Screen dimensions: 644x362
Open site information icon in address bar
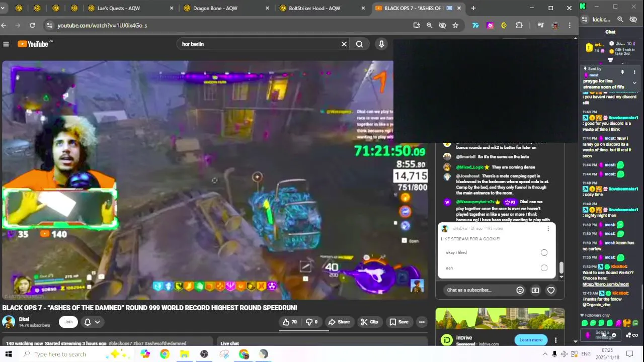(49, 25)
